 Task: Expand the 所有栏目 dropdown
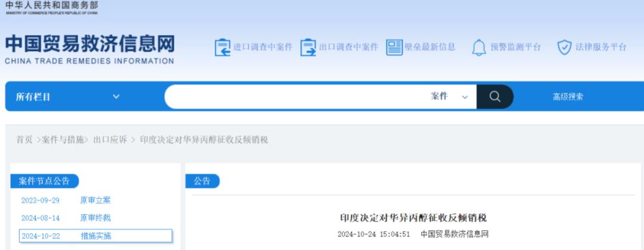click(x=68, y=97)
